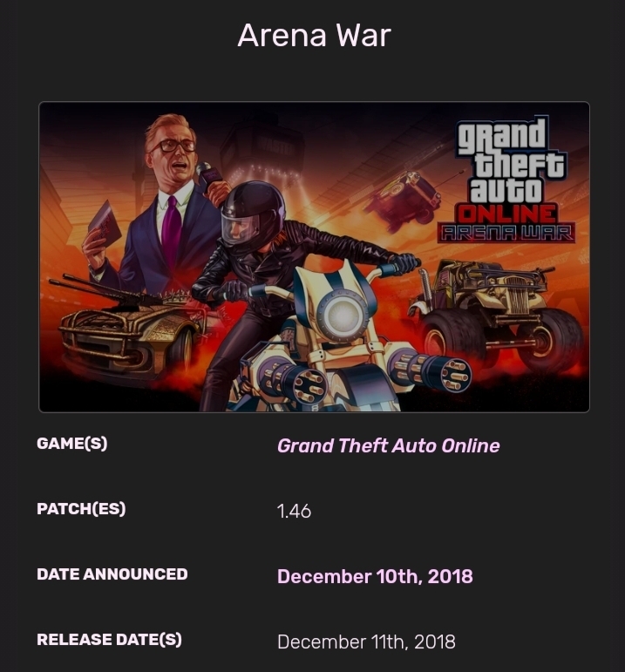
Task: Click the December 10th, 2018 date link
Action: [x=375, y=576]
